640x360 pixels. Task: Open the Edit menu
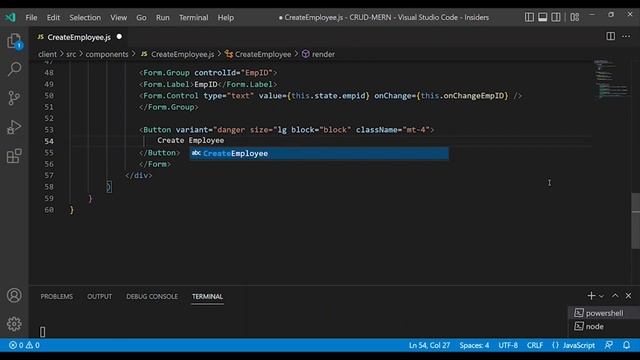coord(53,18)
